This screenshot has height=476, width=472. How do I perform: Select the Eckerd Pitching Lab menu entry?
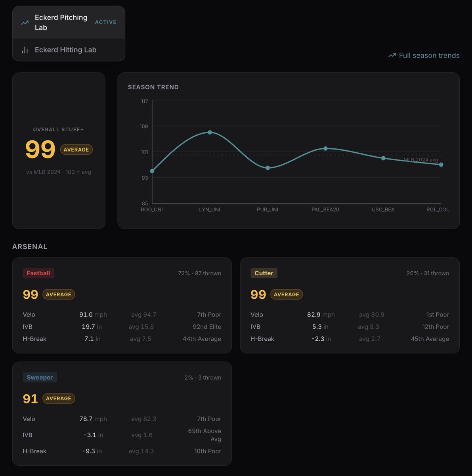click(69, 23)
